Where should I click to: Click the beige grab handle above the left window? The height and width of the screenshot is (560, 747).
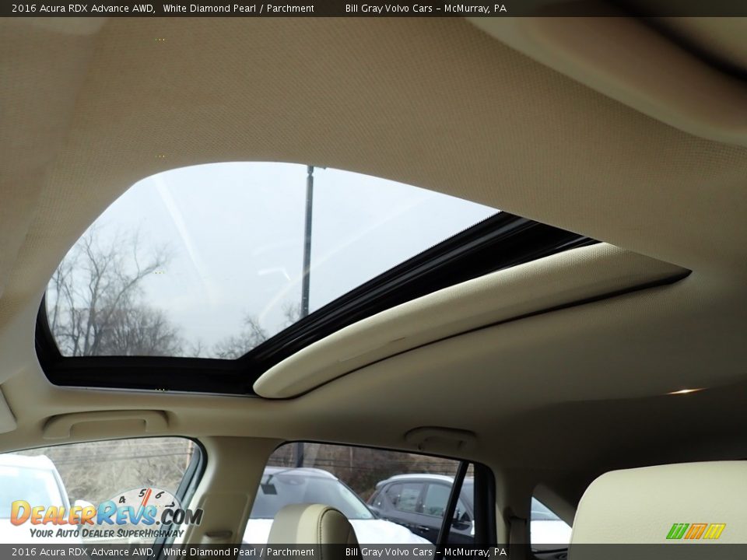tap(106, 425)
